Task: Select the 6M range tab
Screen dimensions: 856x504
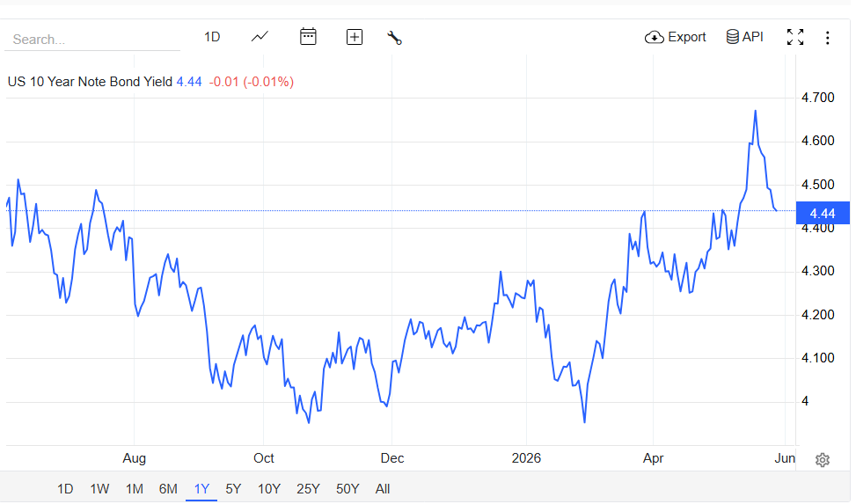Action: tap(168, 489)
